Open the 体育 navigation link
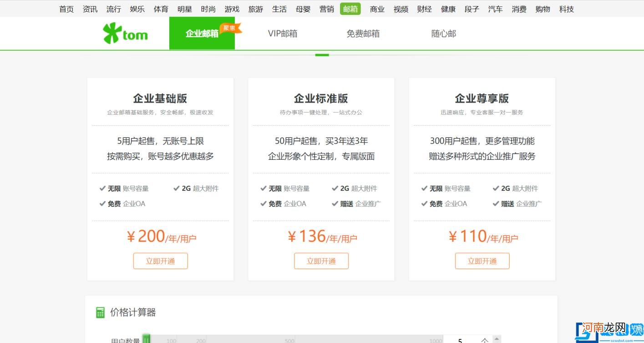 point(161,9)
